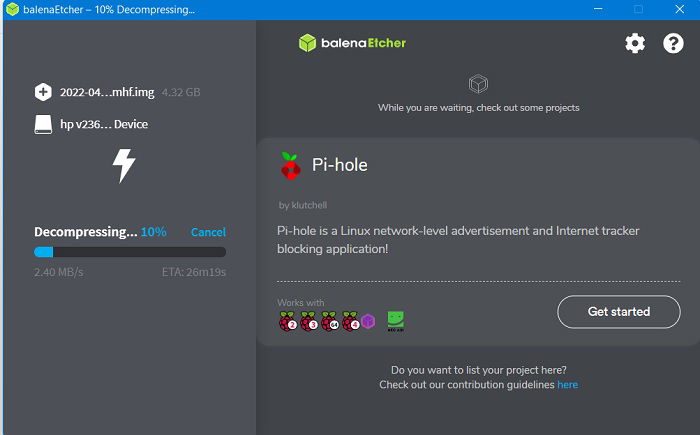Select the Raspberry Pi 2 device icon

pos(288,321)
